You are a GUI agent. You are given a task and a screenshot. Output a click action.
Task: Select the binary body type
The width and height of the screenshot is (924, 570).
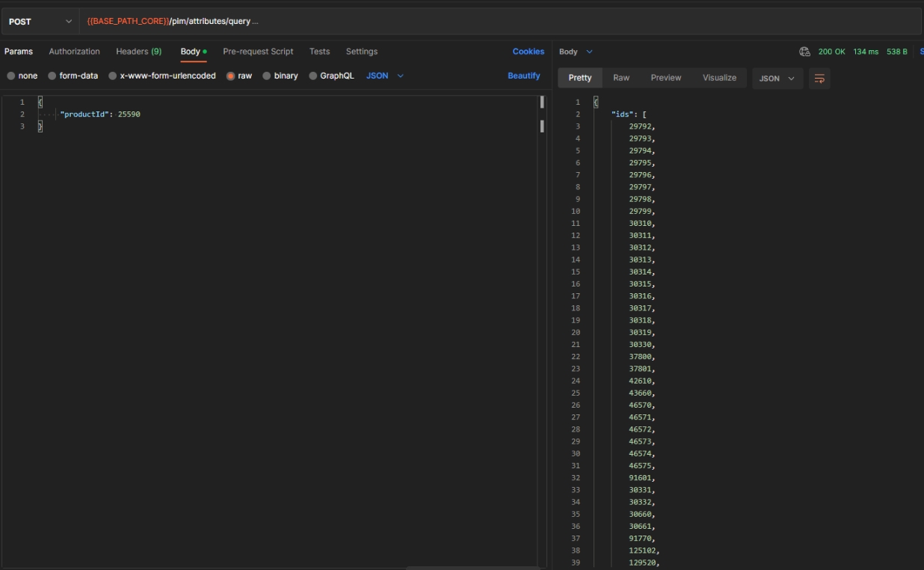(280, 76)
